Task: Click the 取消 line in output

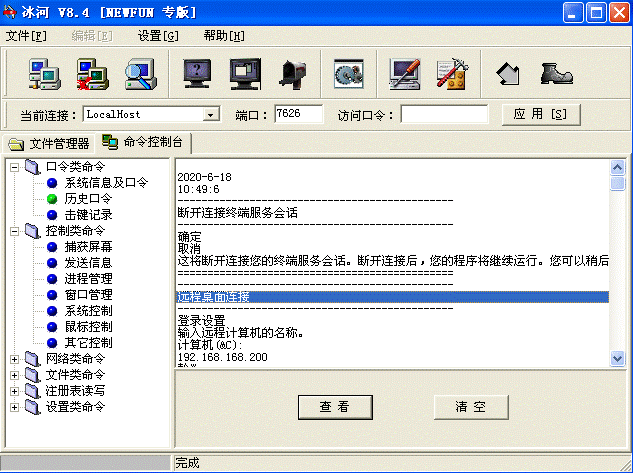Action: tap(189, 249)
